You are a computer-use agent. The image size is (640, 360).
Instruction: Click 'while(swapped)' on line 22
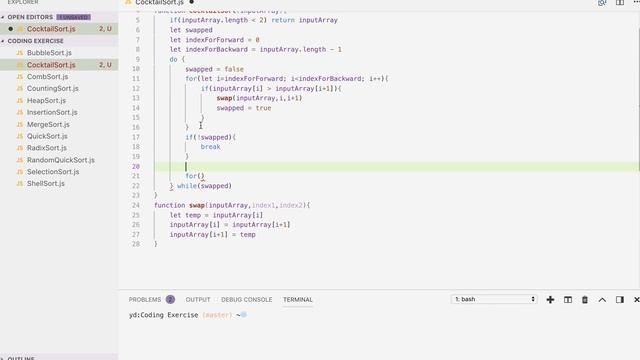click(x=204, y=186)
